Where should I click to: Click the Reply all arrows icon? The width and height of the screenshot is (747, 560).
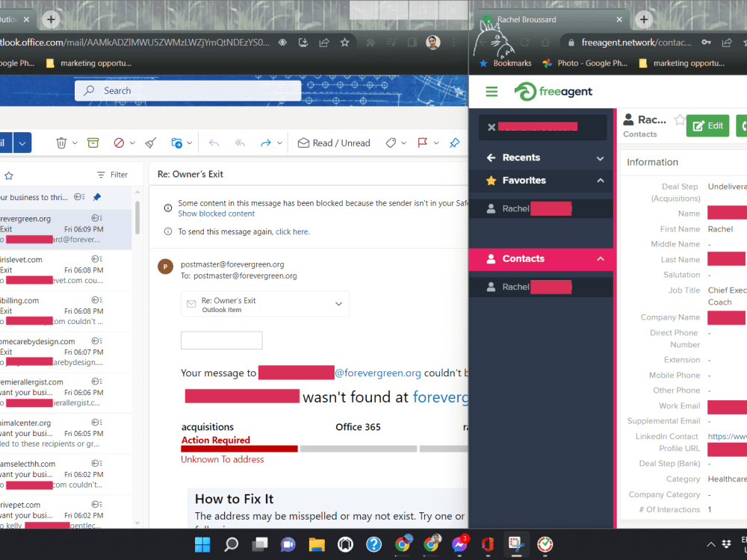(240, 143)
